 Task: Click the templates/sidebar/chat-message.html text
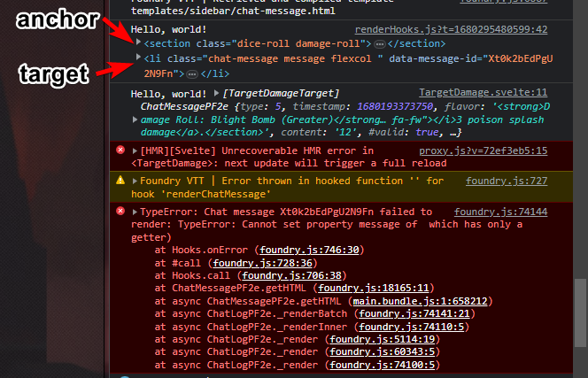233,12
